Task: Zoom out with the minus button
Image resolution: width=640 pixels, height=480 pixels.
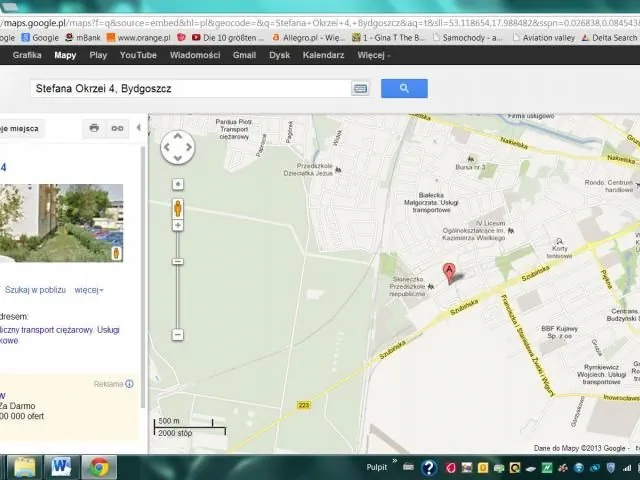Action: tap(178, 335)
